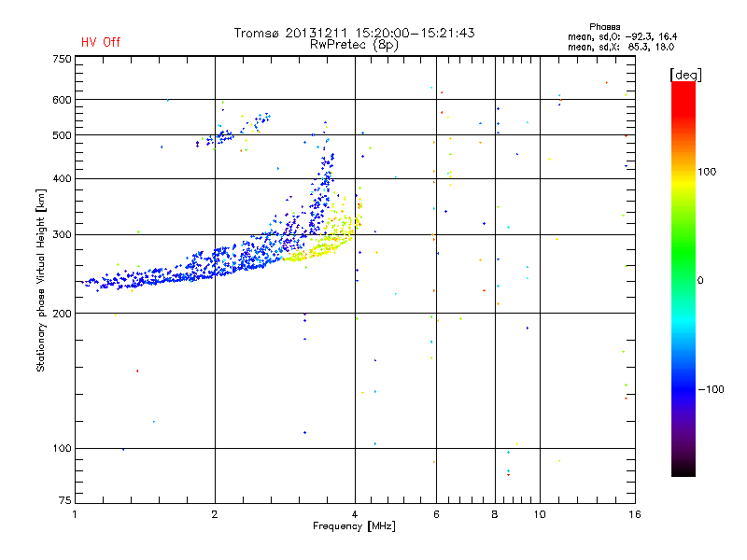747x560 pixels.
Task: Click the 'RwPretec (8p)' subtitle
Action: click(x=354, y=45)
